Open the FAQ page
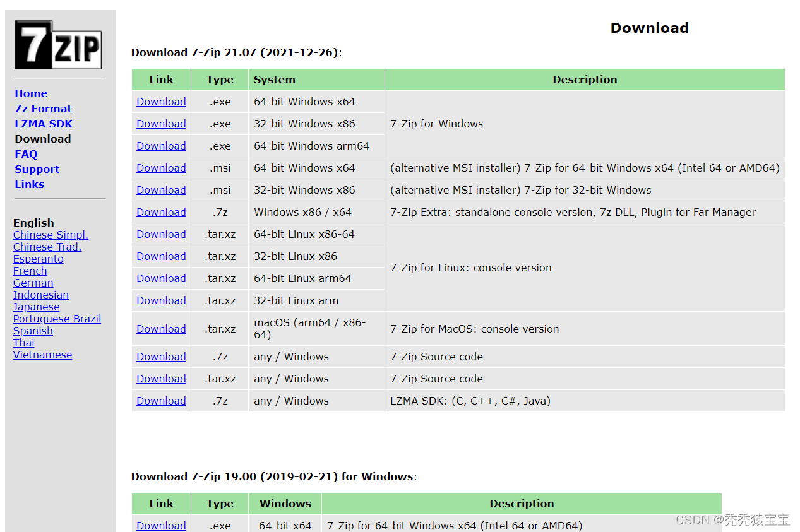This screenshot has height=532, width=800. pos(26,154)
